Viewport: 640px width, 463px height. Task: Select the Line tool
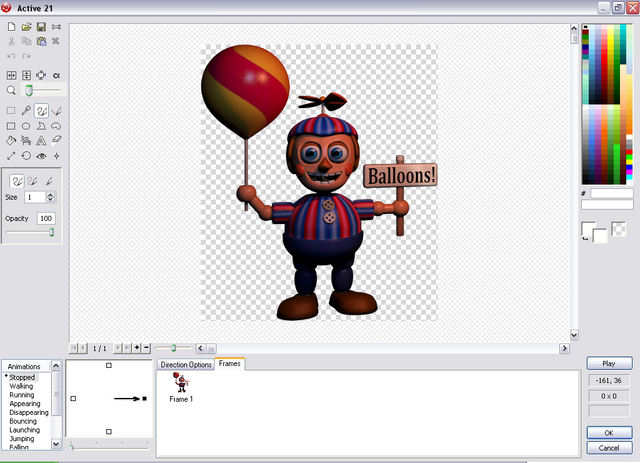[x=56, y=111]
